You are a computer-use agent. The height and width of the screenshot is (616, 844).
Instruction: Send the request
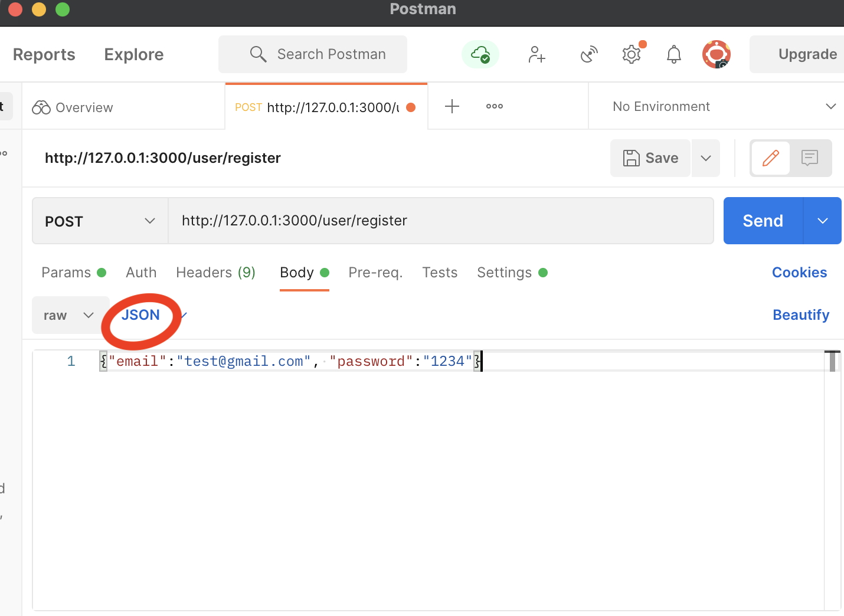(763, 221)
